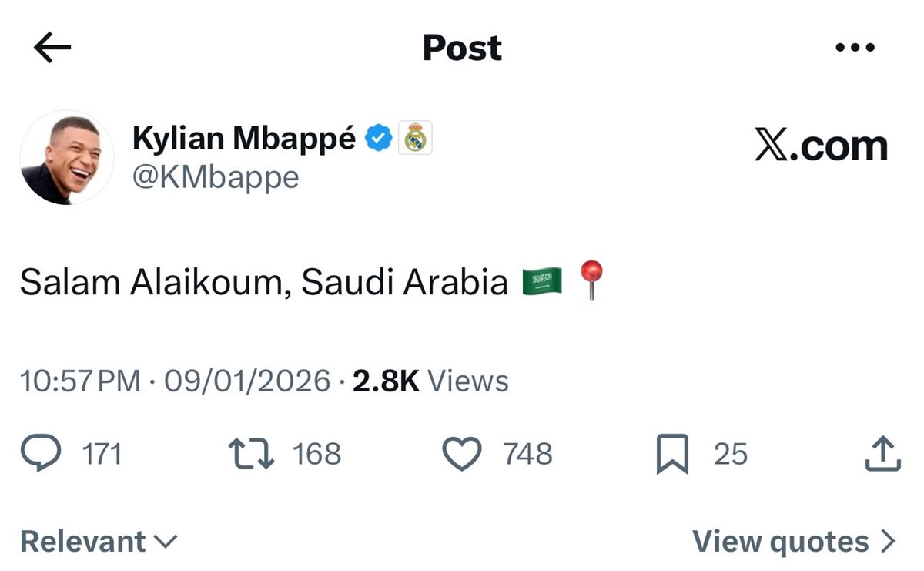924x571 pixels.
Task: Expand the Relevant sort dropdown
Action: point(99,542)
